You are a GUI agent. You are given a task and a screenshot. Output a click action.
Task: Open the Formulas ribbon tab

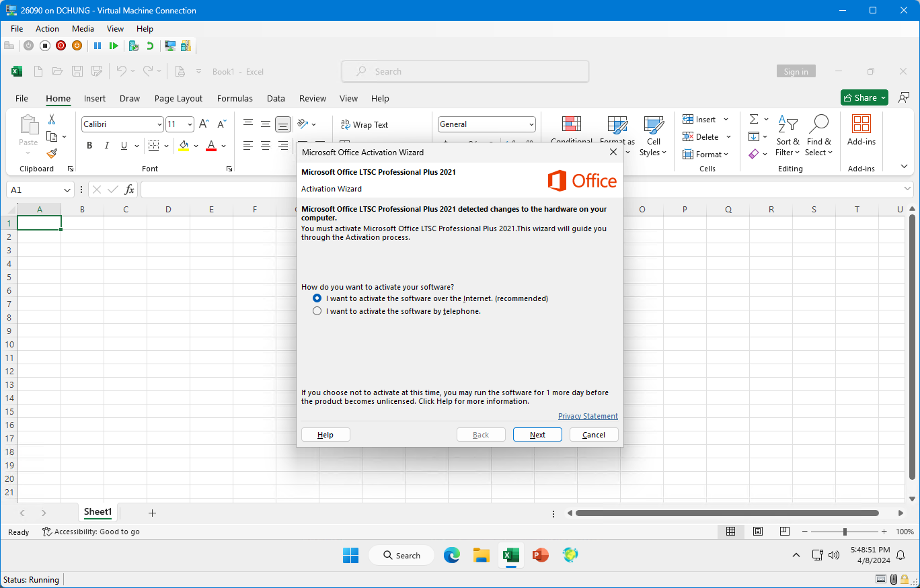pos(235,98)
